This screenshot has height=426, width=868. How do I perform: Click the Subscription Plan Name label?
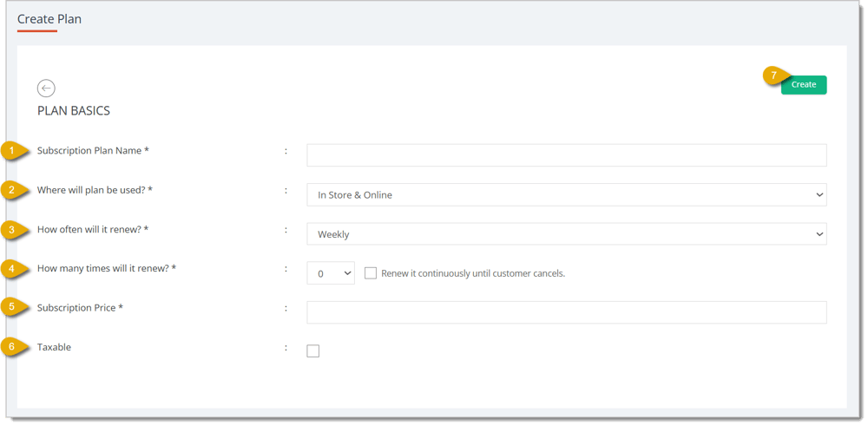pyautogui.click(x=93, y=150)
